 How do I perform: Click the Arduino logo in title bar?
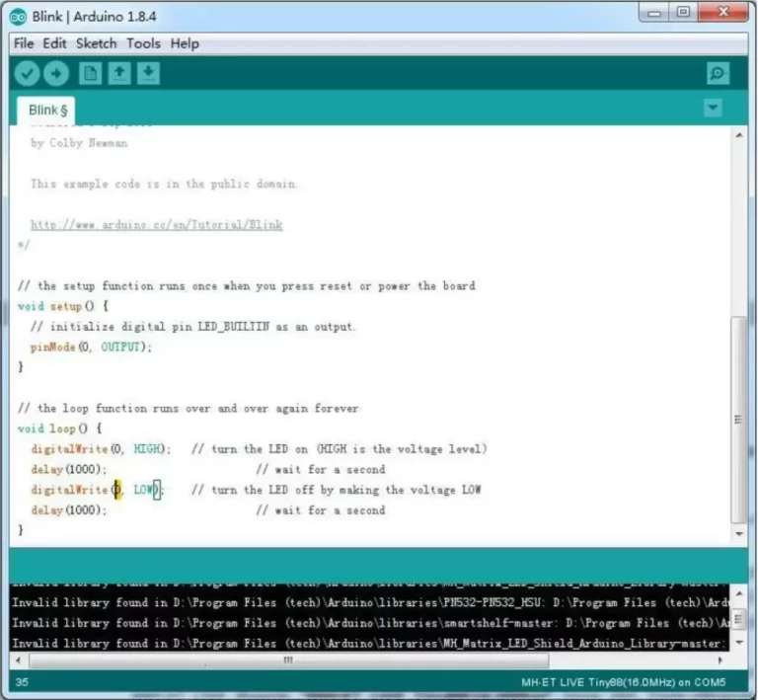click(x=19, y=17)
